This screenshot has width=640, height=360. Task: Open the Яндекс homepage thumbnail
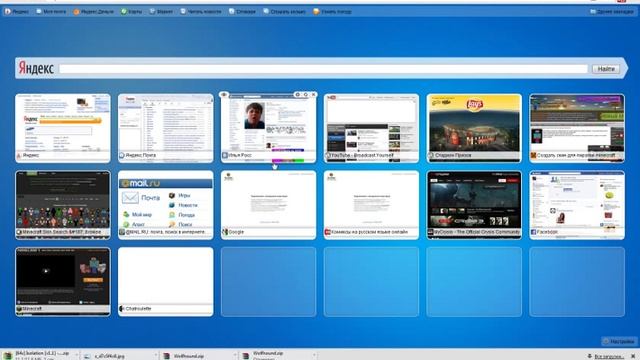[63, 128]
